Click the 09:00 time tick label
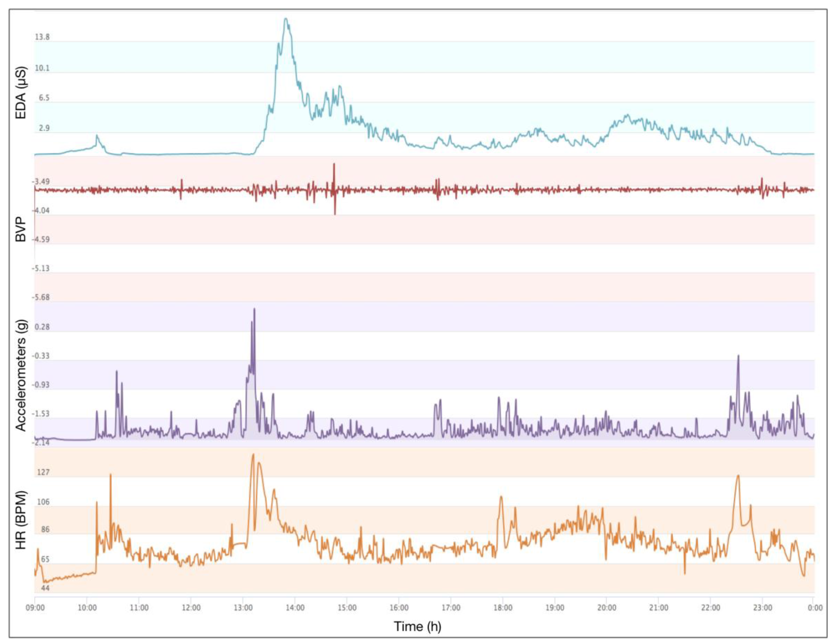This screenshot has height=644, width=834. (x=35, y=608)
